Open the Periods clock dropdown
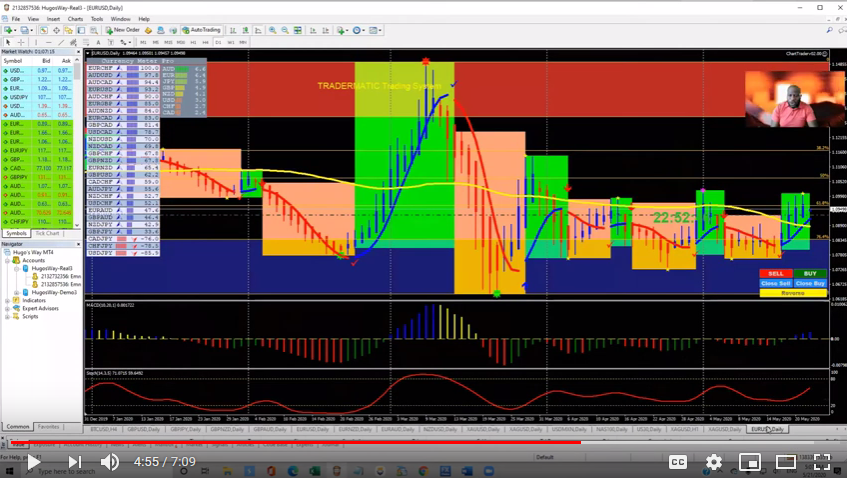This screenshot has height=478, width=847. click(358, 30)
